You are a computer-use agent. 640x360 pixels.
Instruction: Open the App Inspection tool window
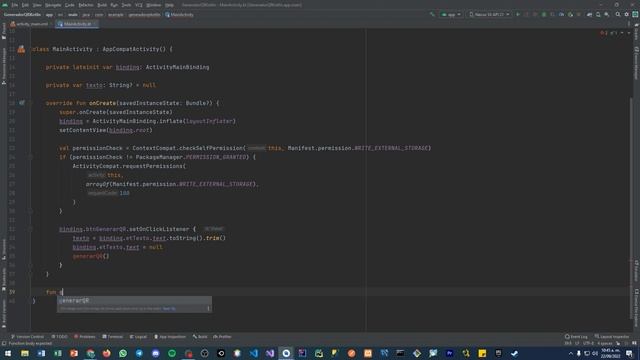pos(170,337)
